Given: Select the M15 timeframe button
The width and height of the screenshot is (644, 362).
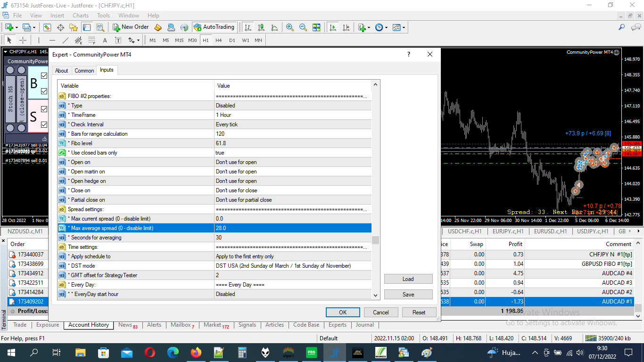Looking at the screenshot, I should [x=179, y=40].
